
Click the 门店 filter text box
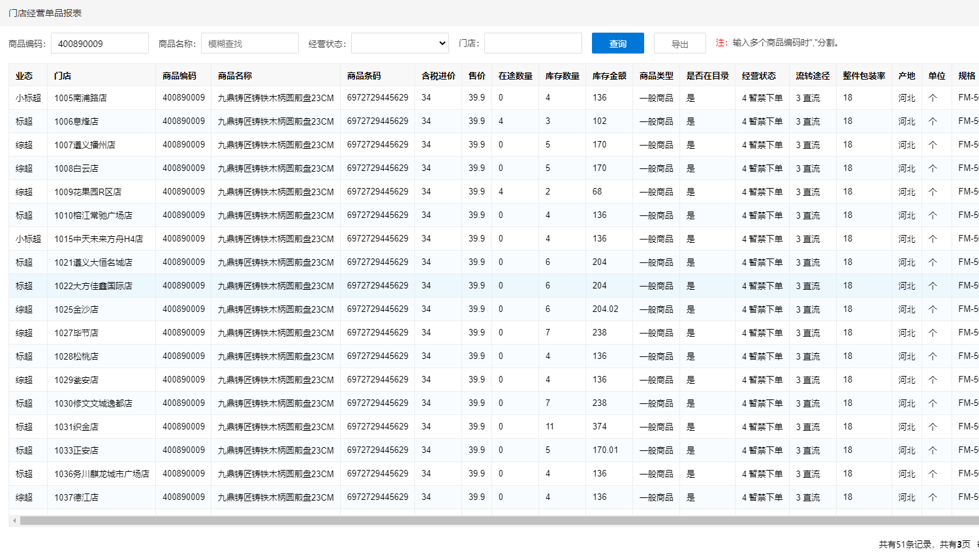click(x=533, y=43)
